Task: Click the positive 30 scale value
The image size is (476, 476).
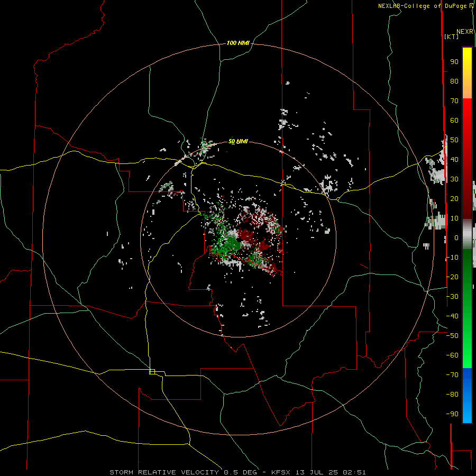Action: click(x=454, y=179)
